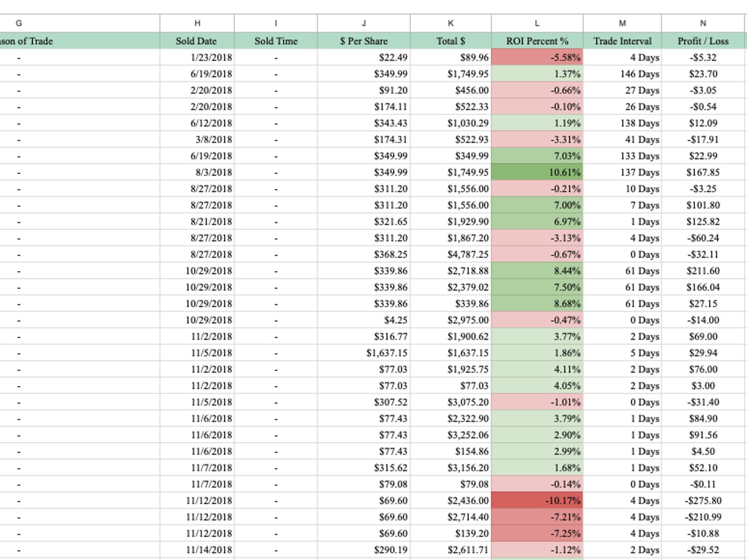Screen dimensions: 747x560
Task: Select column H header
Action: tap(197, 23)
